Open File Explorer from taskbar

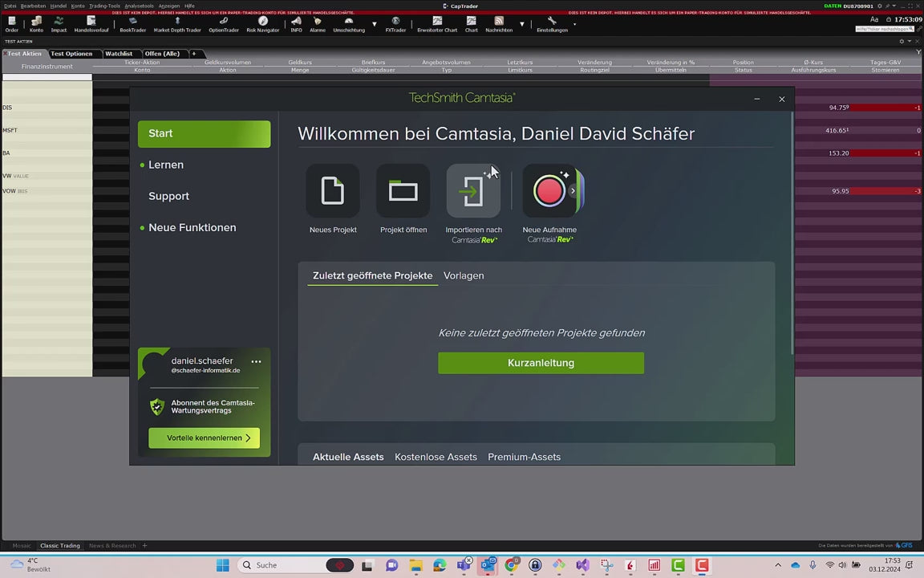(415, 565)
